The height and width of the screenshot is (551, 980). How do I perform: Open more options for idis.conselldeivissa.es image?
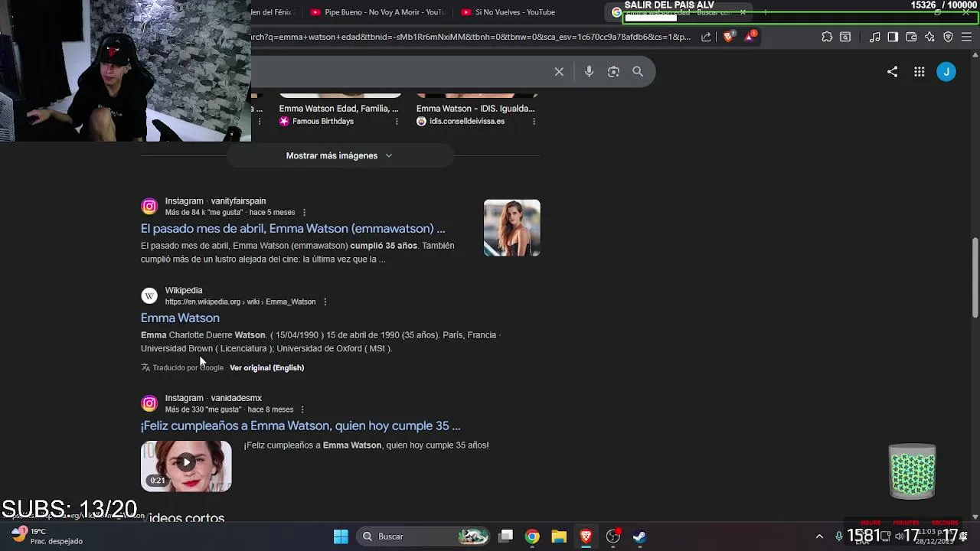point(534,121)
